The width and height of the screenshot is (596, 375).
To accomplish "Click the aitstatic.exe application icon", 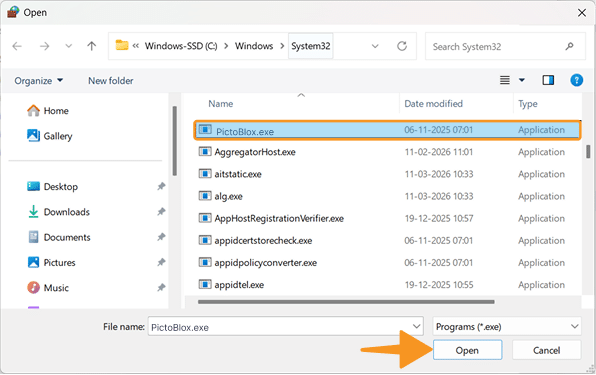I will pos(205,174).
